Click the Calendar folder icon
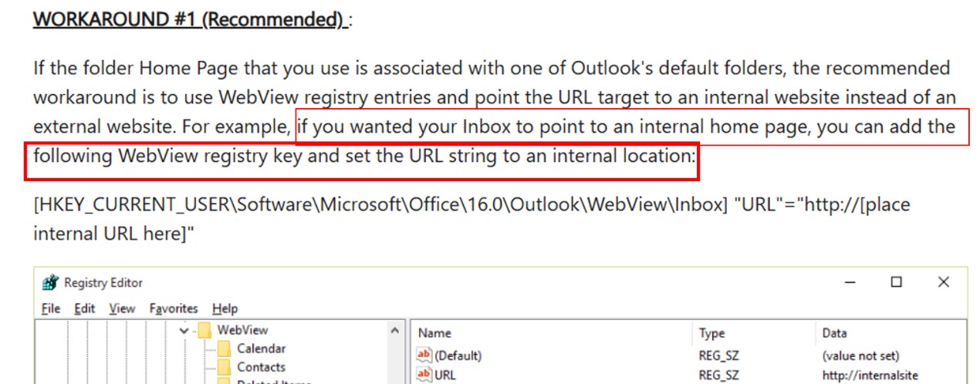The height and width of the screenshot is (384, 980). point(225,349)
